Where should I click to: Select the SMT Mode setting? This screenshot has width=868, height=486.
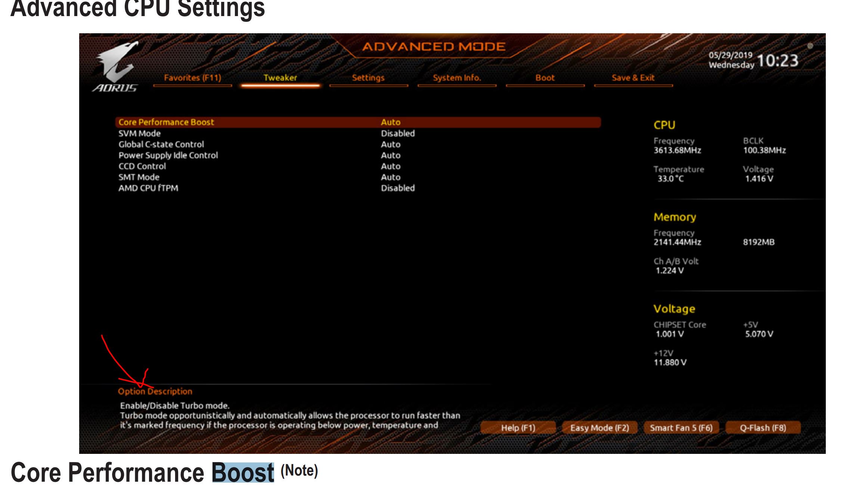[x=139, y=177]
